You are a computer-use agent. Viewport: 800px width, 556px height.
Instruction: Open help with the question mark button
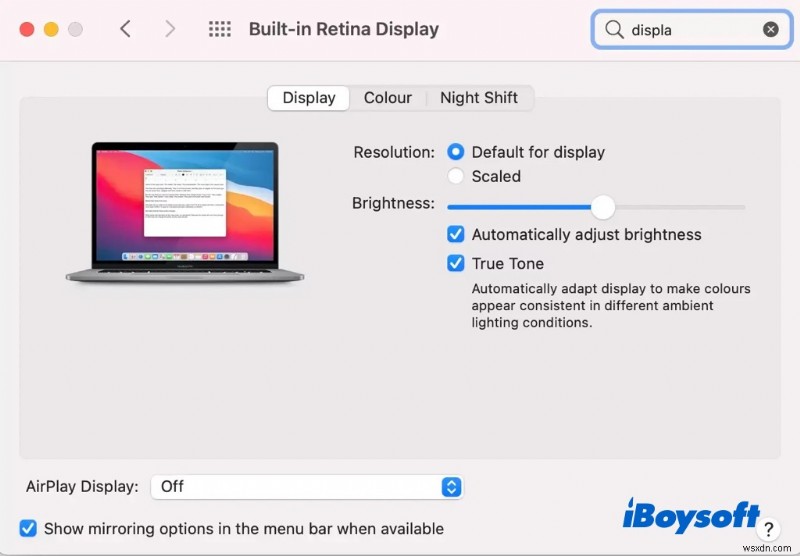[769, 529]
